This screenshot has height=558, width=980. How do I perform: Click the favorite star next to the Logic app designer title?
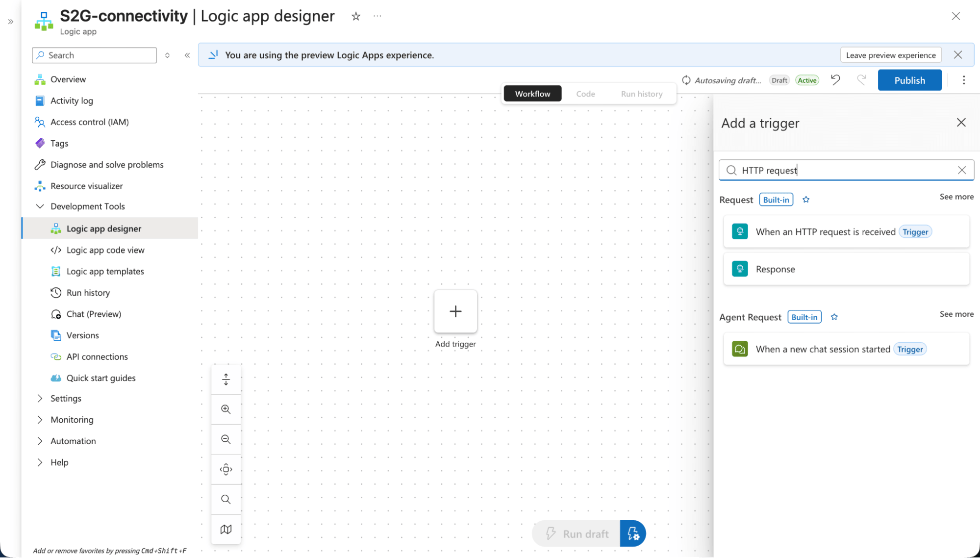tap(356, 16)
